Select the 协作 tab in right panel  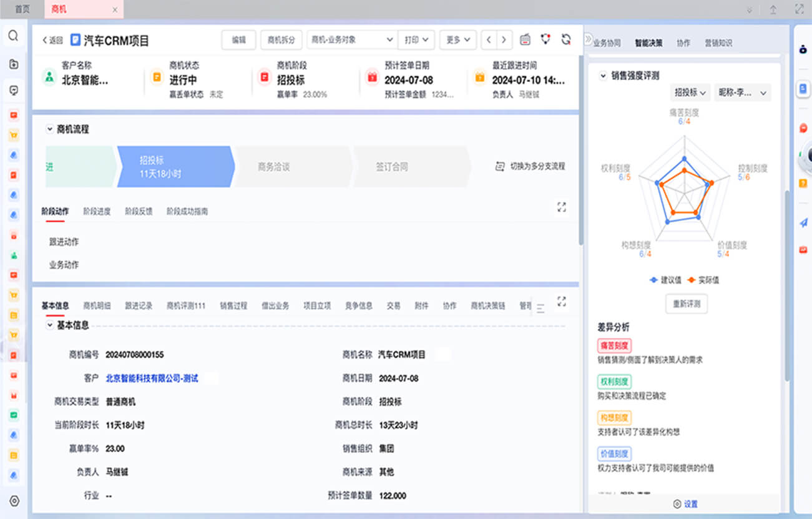click(683, 43)
